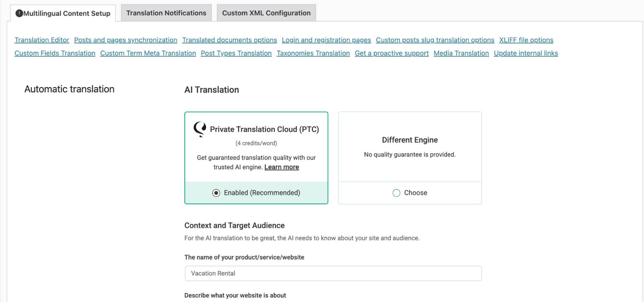Navigate to Login and registration pages
The height and width of the screenshot is (302, 644).
tap(326, 40)
